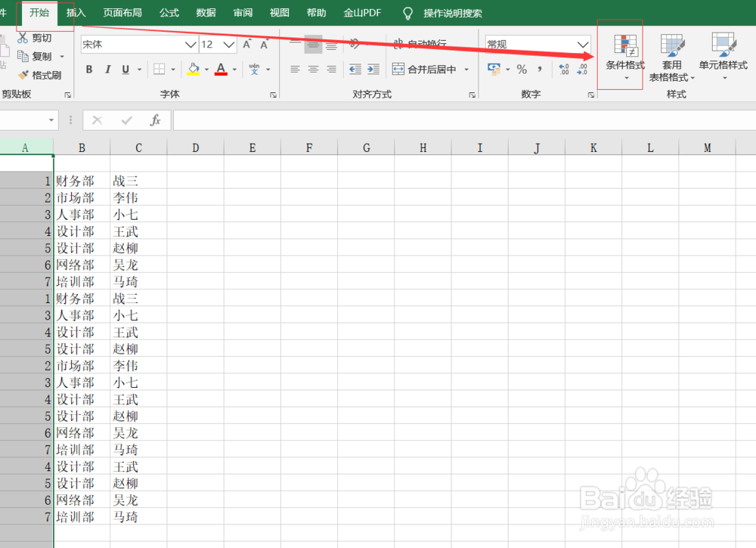The height and width of the screenshot is (548, 756).
Task: Open Alignment group dialog launcher
Action: (472, 95)
